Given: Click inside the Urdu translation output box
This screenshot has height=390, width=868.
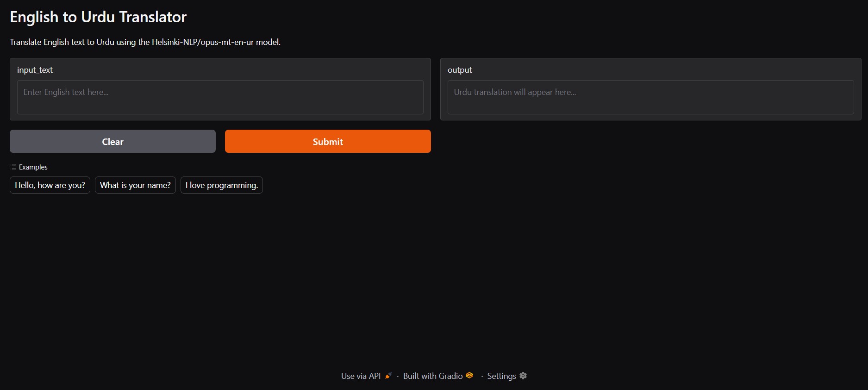Looking at the screenshot, I should click(650, 97).
